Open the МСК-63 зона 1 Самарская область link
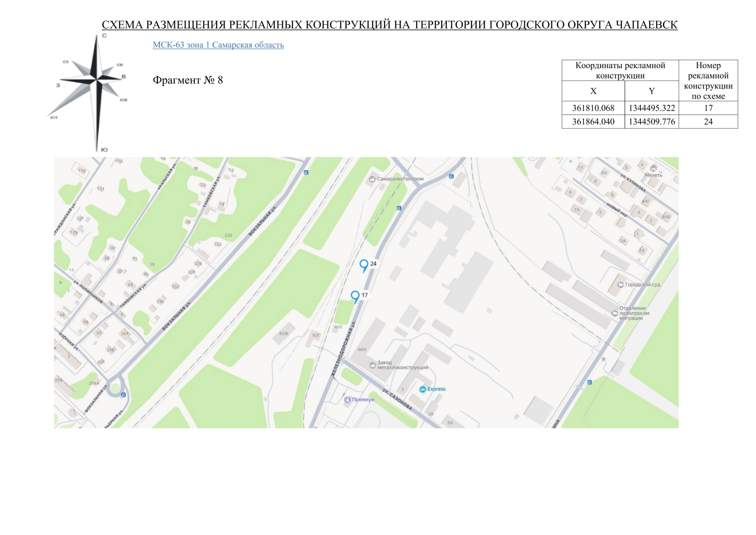 coord(218,45)
